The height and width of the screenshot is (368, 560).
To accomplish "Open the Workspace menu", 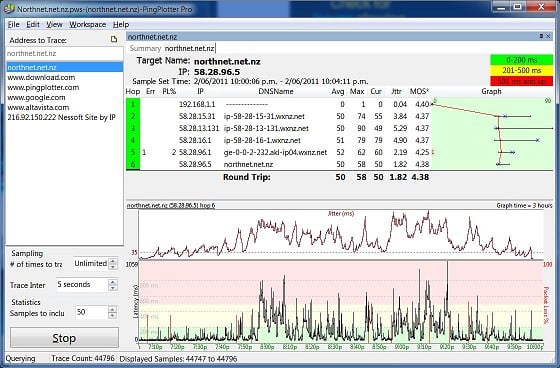I will 88,24.
